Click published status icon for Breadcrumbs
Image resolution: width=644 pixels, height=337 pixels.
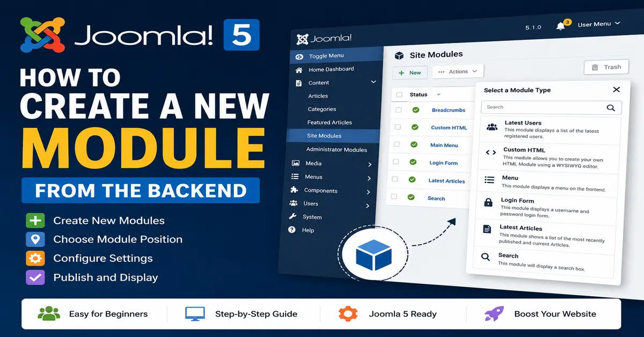point(415,110)
